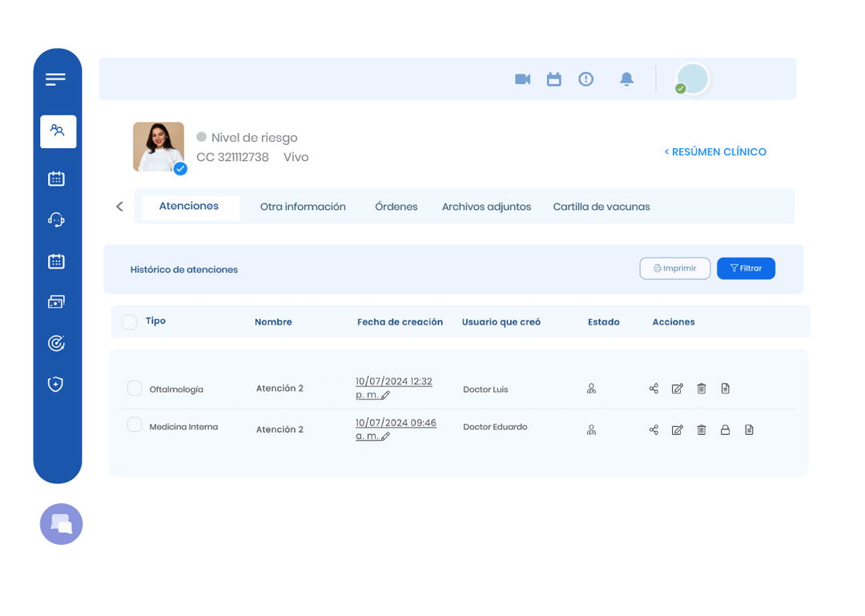This screenshot has height=616, width=865.
Task: View document of Doctor Luis attention
Action: pos(726,388)
